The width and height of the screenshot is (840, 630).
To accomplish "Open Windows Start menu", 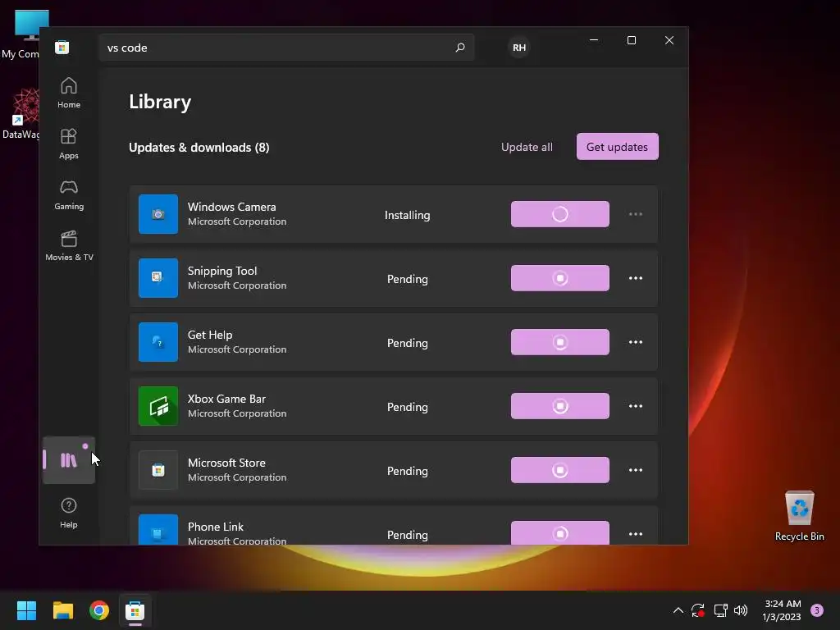I will pyautogui.click(x=26, y=610).
